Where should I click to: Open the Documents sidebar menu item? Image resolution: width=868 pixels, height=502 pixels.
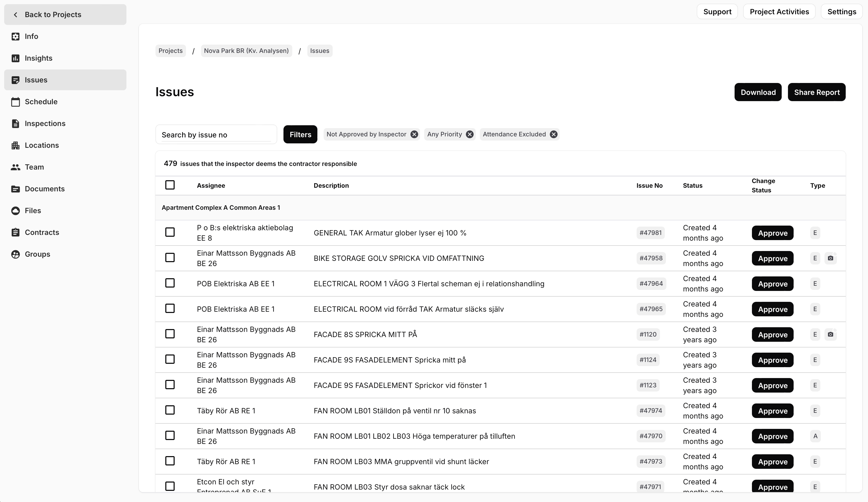point(44,189)
